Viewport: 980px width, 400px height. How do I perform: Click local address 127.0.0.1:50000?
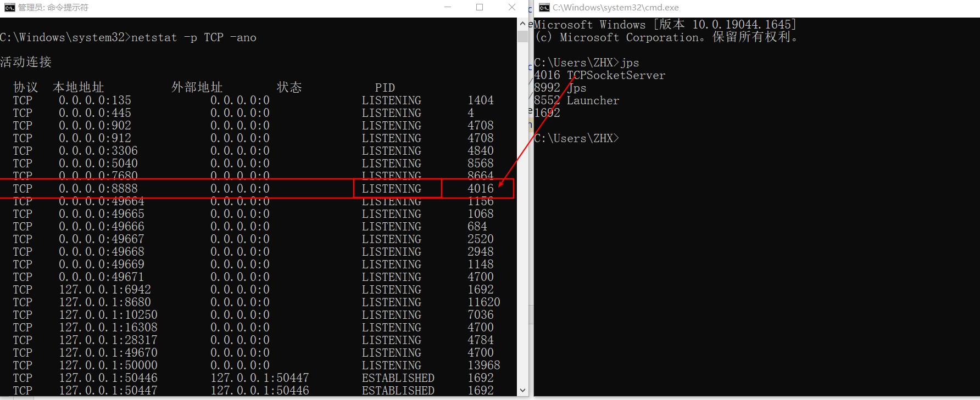click(x=108, y=365)
